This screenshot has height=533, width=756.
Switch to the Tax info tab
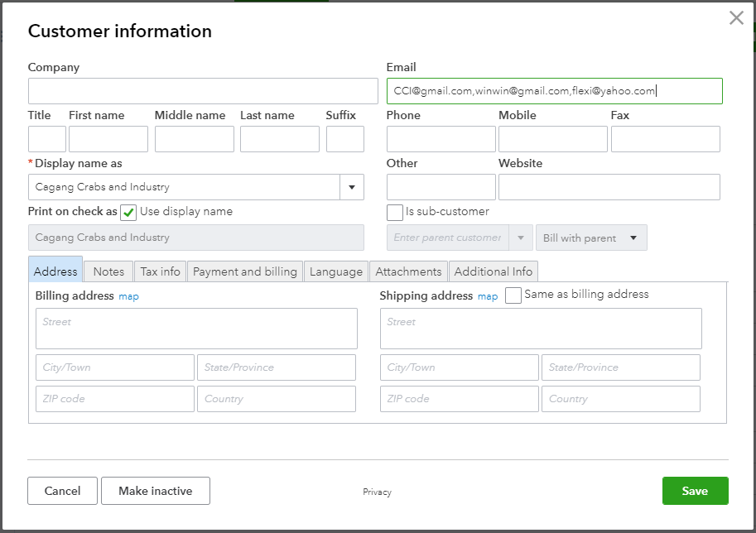[x=160, y=271]
